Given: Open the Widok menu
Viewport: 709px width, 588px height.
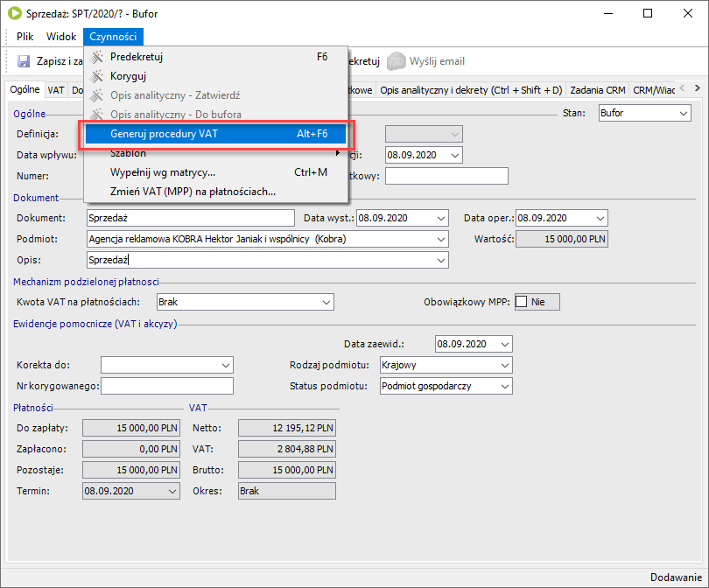Looking at the screenshot, I should (x=61, y=37).
